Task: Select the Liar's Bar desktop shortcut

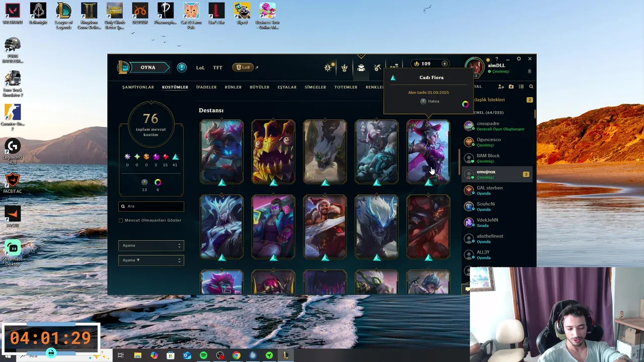Action: [216, 14]
